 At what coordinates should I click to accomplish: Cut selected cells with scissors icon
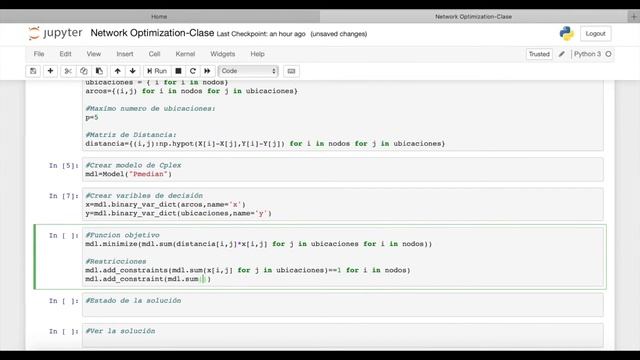pos(68,71)
